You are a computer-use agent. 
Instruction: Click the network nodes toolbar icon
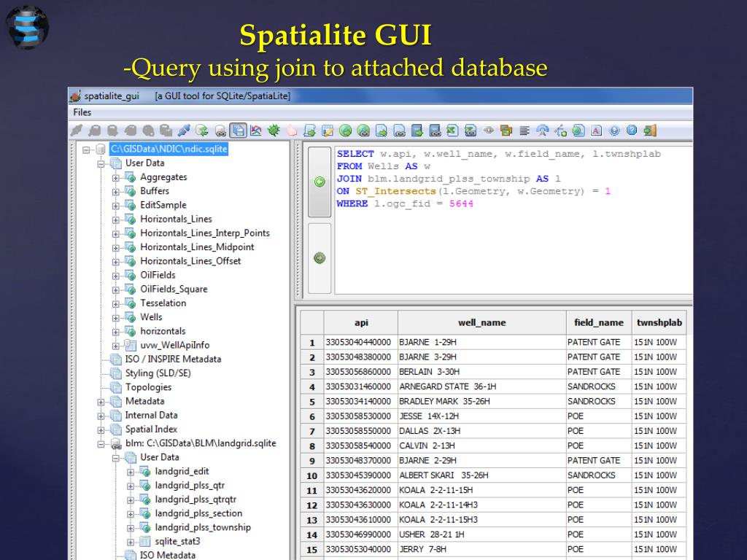[x=560, y=130]
